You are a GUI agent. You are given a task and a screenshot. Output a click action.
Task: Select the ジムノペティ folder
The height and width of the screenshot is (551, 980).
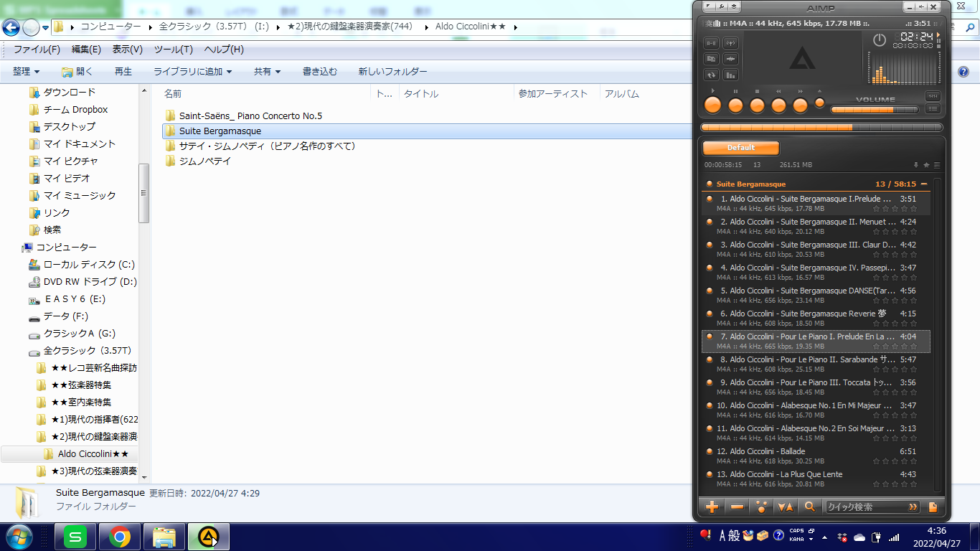pyautogui.click(x=198, y=161)
